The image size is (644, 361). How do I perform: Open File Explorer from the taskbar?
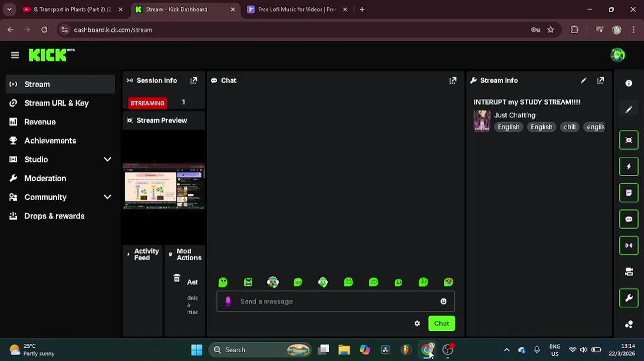tap(344, 349)
